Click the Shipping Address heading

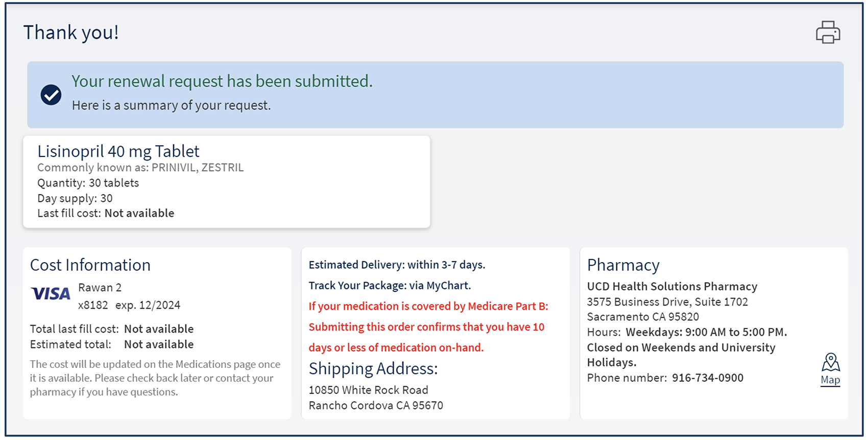pos(373,369)
